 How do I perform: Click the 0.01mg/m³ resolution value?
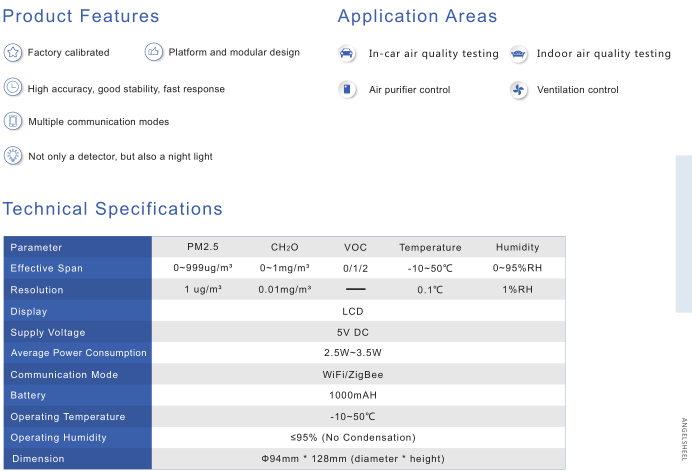(285, 290)
